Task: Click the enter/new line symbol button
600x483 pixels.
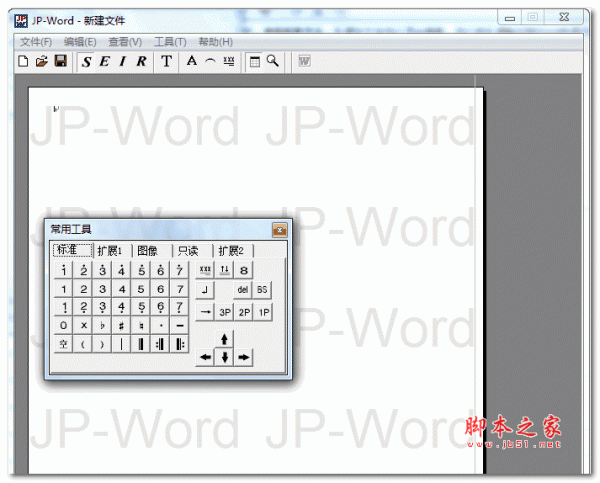Action: click(x=205, y=290)
